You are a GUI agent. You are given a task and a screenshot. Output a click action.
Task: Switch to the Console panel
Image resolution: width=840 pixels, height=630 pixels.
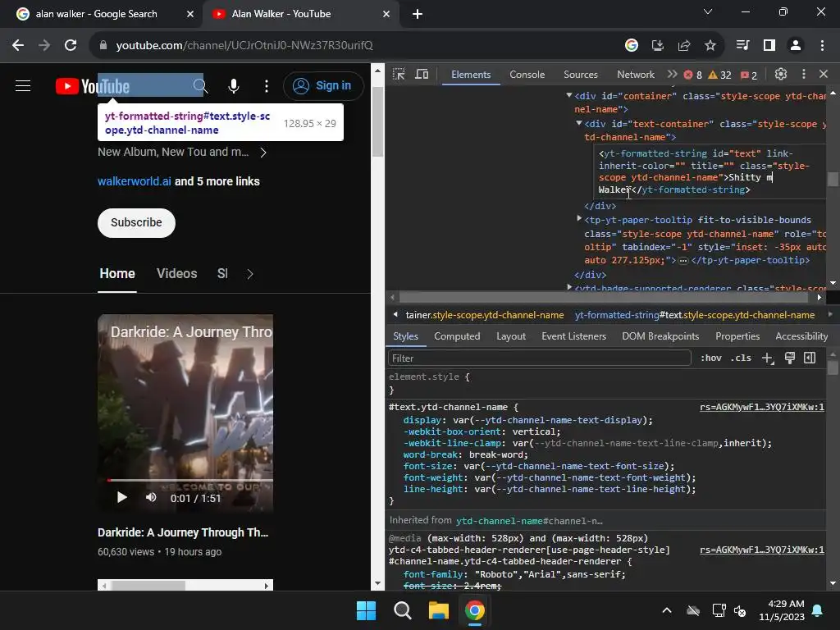coord(527,75)
